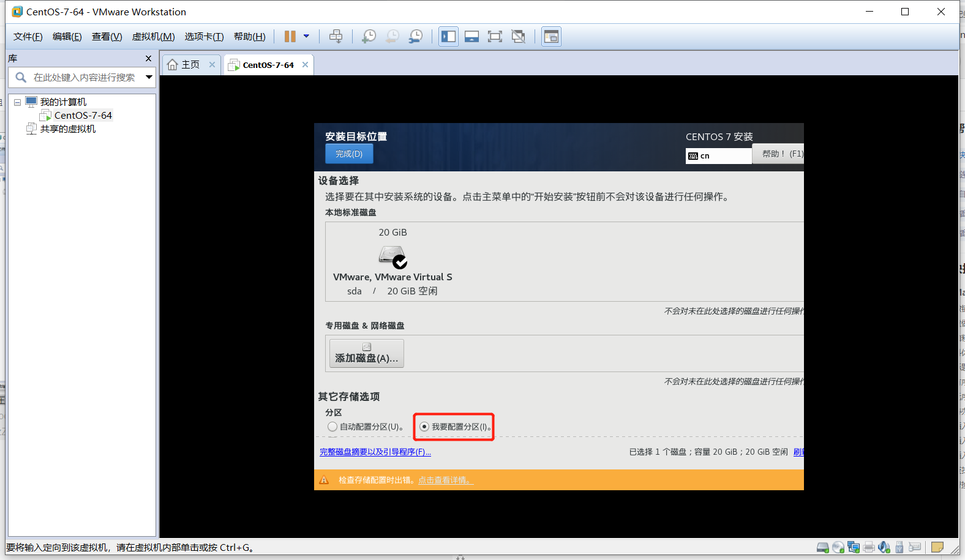The image size is (965, 560).
Task: Click the 帮助! (F1) button in the installer
Action: click(x=779, y=154)
